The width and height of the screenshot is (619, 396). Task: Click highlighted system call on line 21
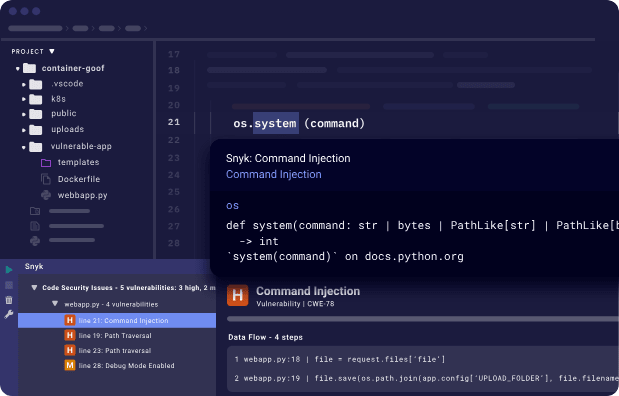[276, 123]
